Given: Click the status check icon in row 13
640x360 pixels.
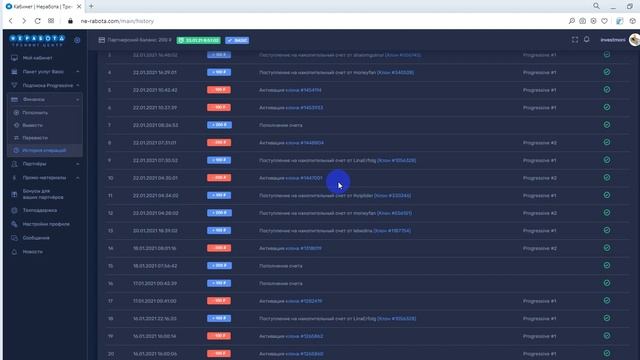Looking at the screenshot, I should (x=607, y=230).
